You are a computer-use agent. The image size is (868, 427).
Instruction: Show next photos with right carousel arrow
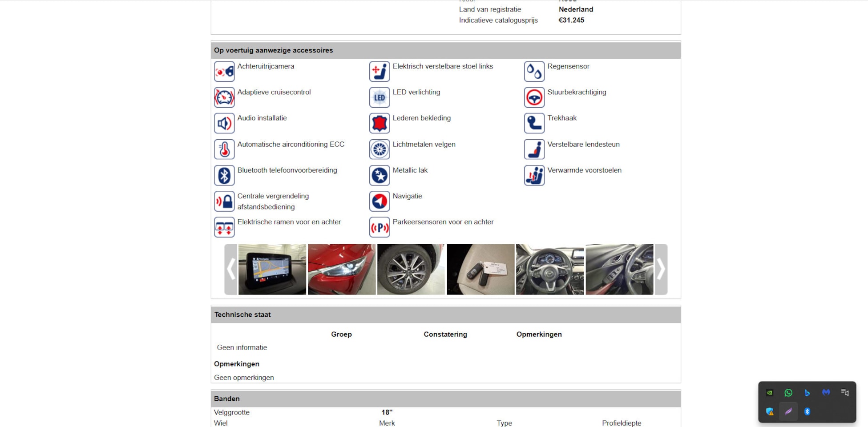661,269
